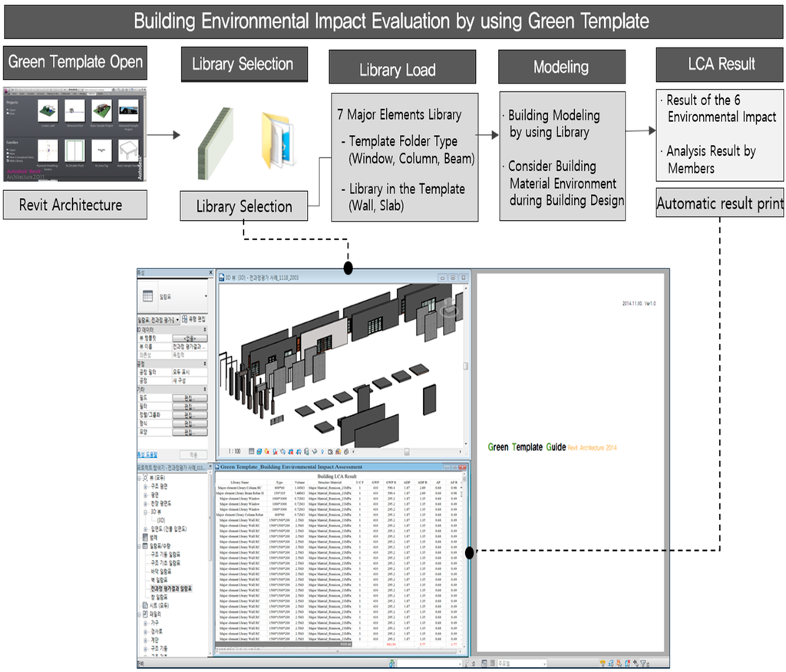Click the Filter (필터) Edit button
This screenshot has height=672, width=786.
click(x=190, y=407)
